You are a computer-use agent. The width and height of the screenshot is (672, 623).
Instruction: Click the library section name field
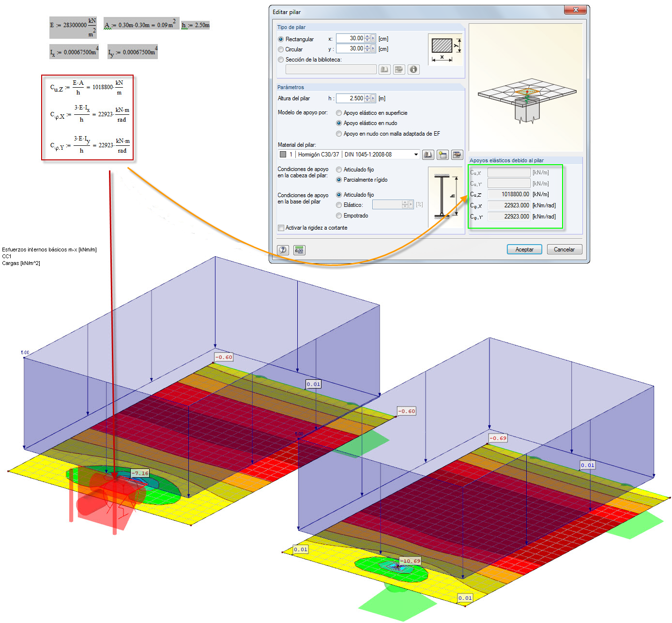pos(331,69)
